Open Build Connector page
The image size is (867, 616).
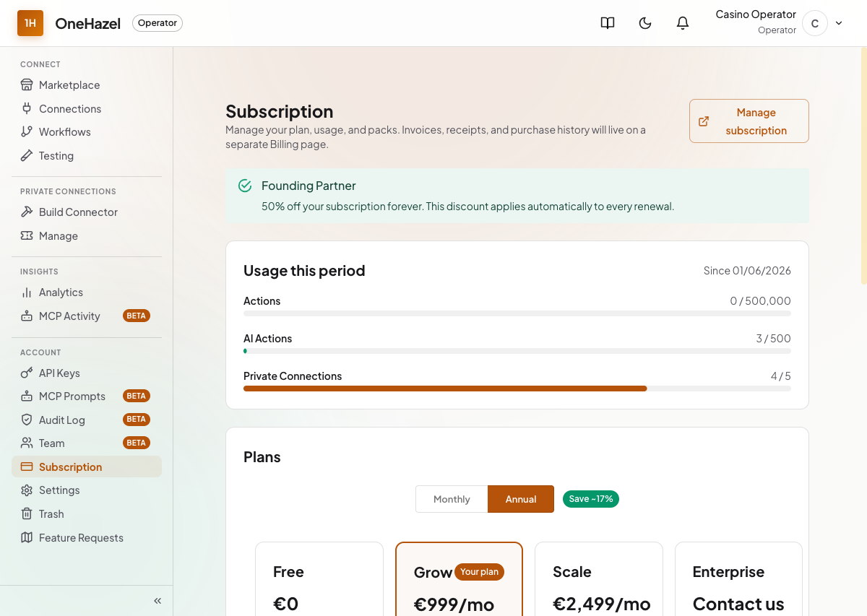point(87,212)
